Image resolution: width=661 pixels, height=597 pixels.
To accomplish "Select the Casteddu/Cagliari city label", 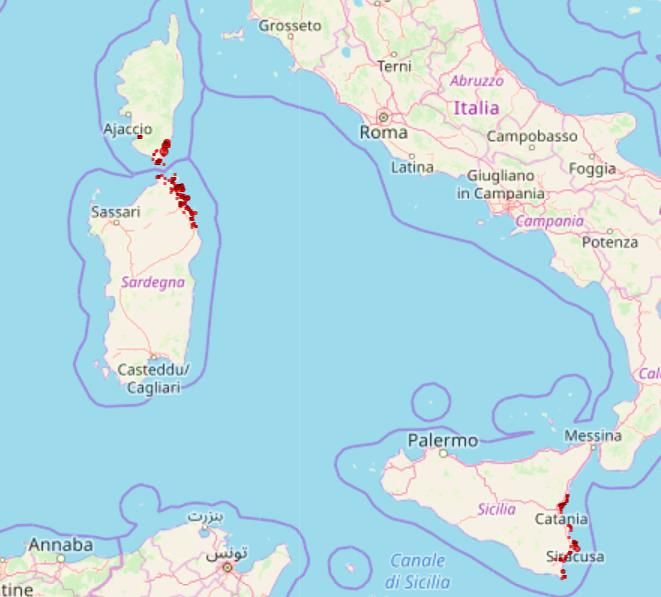I will (x=153, y=379).
